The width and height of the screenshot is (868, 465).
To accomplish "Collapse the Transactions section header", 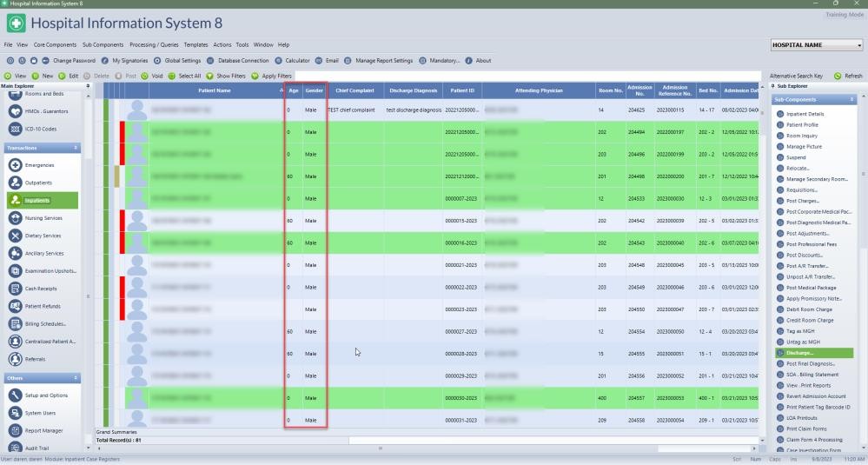I will click(76, 148).
